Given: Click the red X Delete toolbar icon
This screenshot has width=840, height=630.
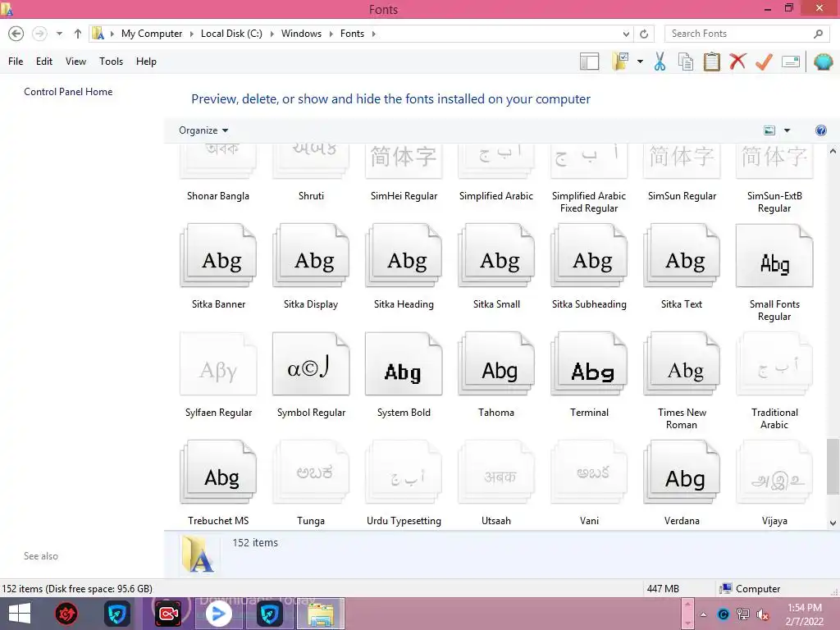Looking at the screenshot, I should [737, 61].
